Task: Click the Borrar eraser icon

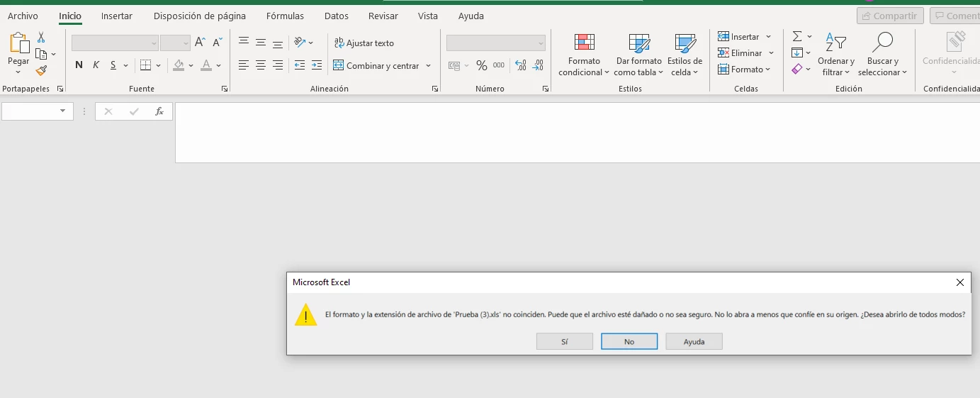Action: (797, 69)
